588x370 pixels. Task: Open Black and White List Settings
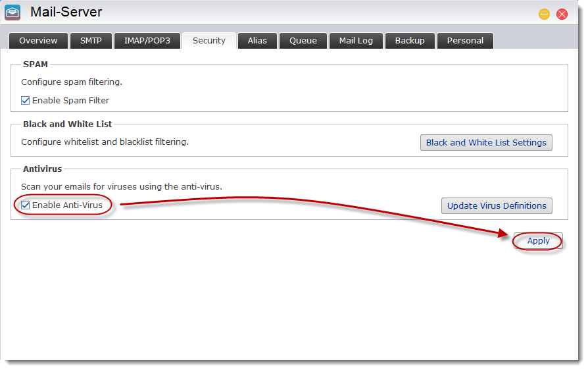[486, 142]
